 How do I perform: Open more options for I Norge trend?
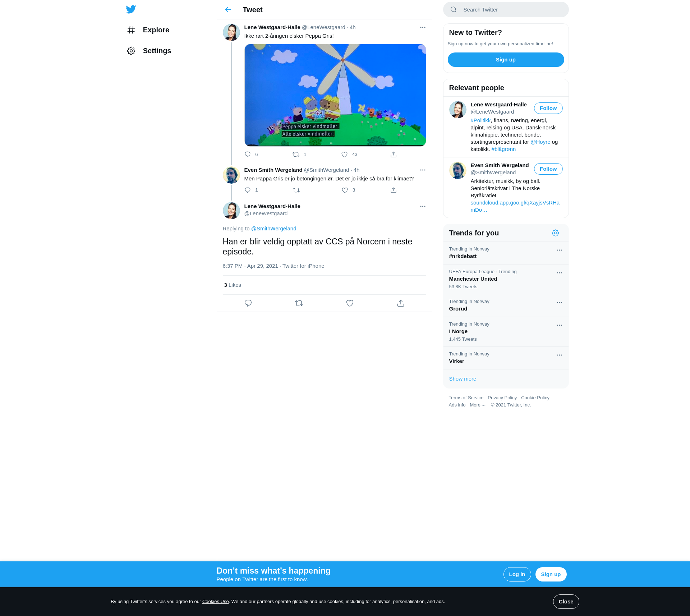pyautogui.click(x=559, y=325)
